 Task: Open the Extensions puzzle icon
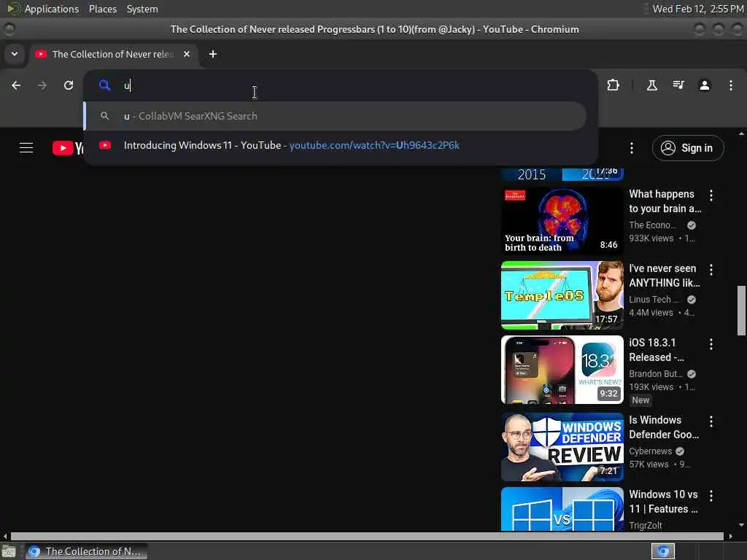pyautogui.click(x=613, y=85)
